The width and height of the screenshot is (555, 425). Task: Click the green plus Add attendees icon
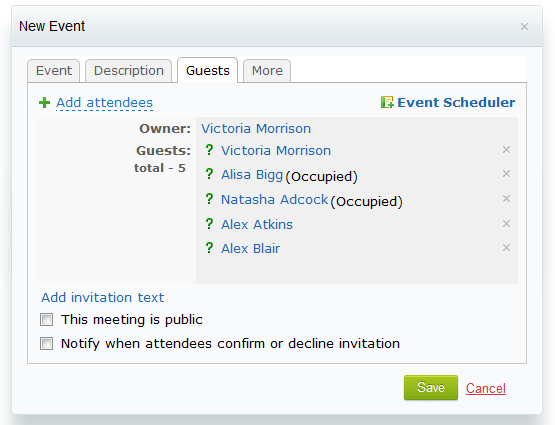44,103
